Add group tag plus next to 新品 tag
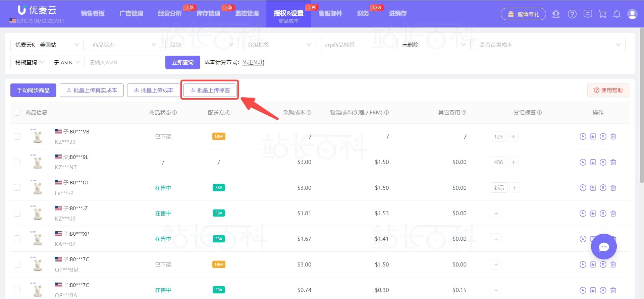Viewport: 644px width, 299px height. coord(515,188)
